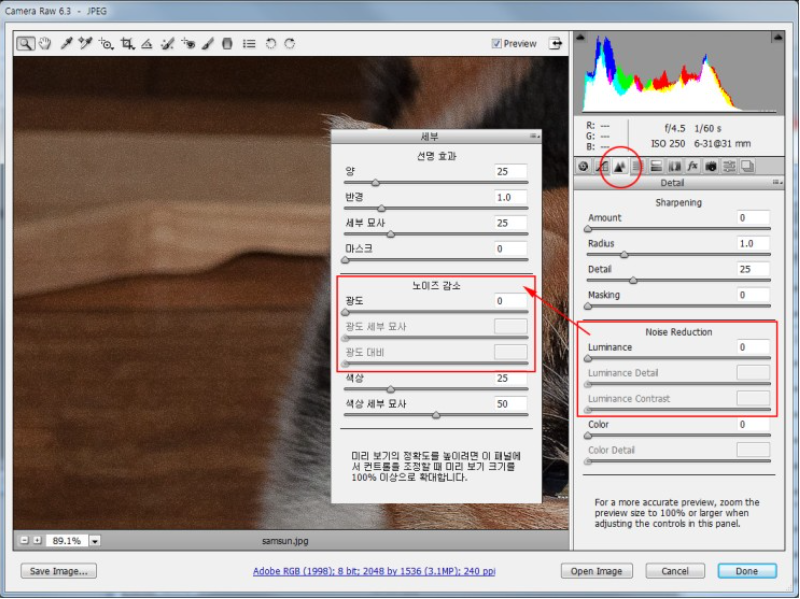This screenshot has height=599, width=800.
Task: Uncheck the Preview checkbox
Action: pyautogui.click(x=497, y=44)
